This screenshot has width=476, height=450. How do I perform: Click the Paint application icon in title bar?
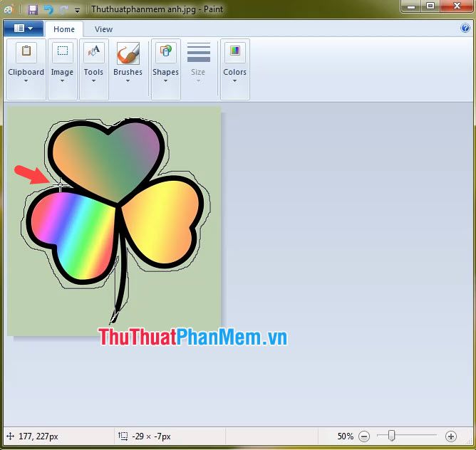9,9
